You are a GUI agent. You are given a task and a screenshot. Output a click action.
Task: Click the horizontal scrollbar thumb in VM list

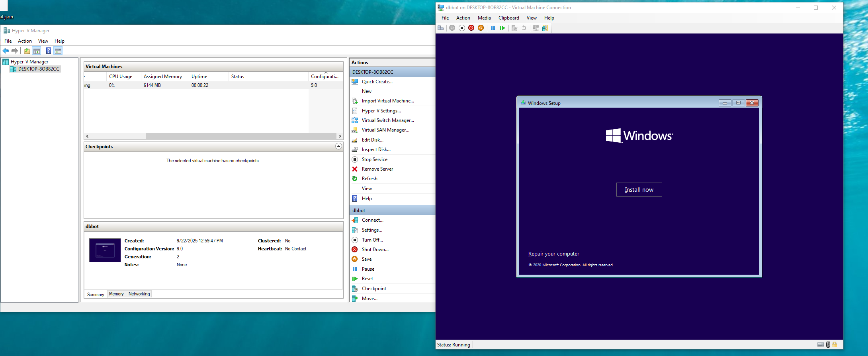point(241,136)
